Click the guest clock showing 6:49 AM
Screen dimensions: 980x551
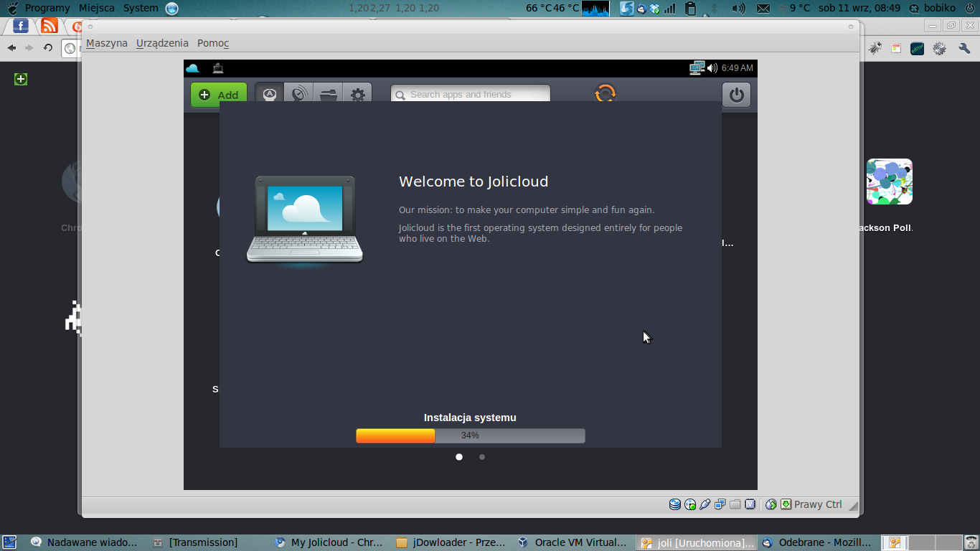coord(738,68)
